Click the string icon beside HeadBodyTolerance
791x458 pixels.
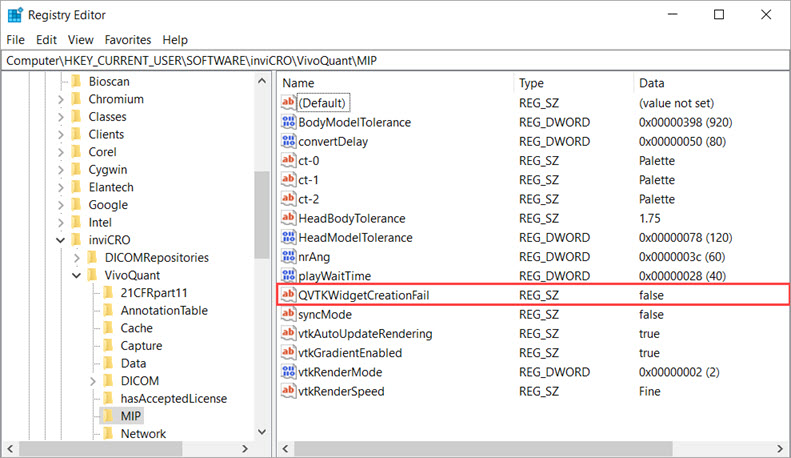[288, 218]
